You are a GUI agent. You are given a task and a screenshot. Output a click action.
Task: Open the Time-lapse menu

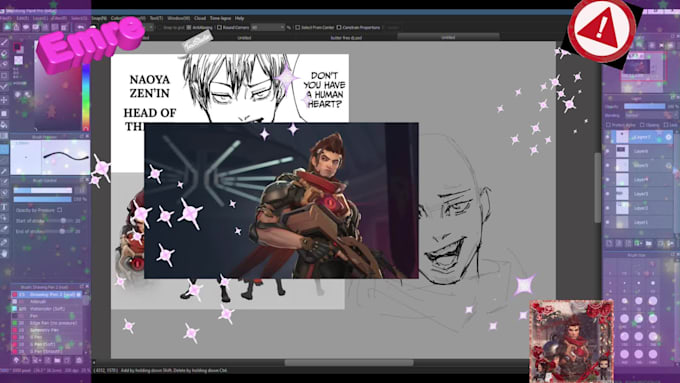(x=220, y=18)
